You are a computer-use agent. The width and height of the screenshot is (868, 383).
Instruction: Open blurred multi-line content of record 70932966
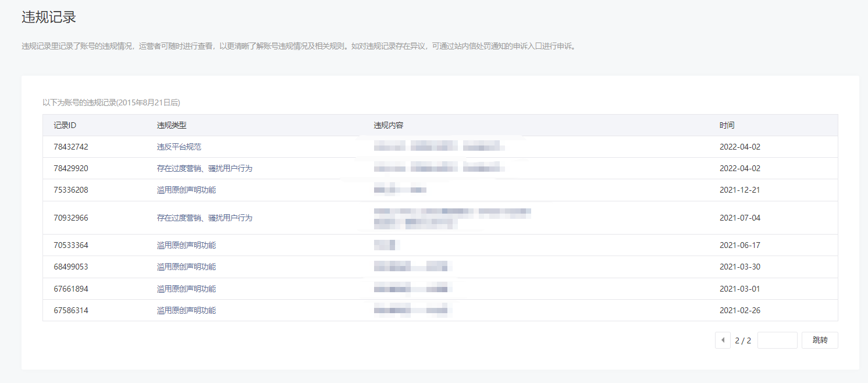[x=452, y=217]
